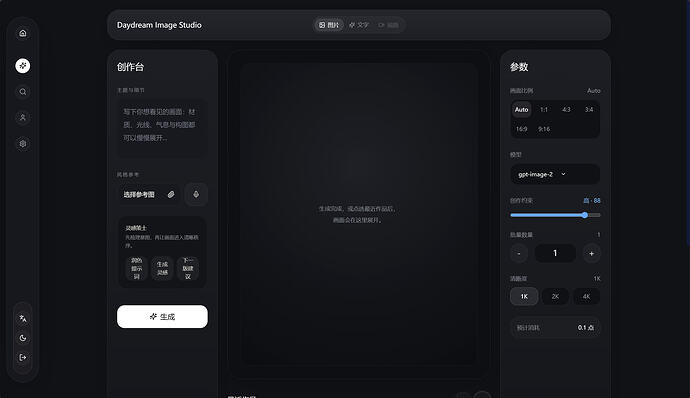Image resolution: width=690 pixels, height=398 pixels.
Task: Select the 9:16 aspect ratio
Action: [544, 129]
